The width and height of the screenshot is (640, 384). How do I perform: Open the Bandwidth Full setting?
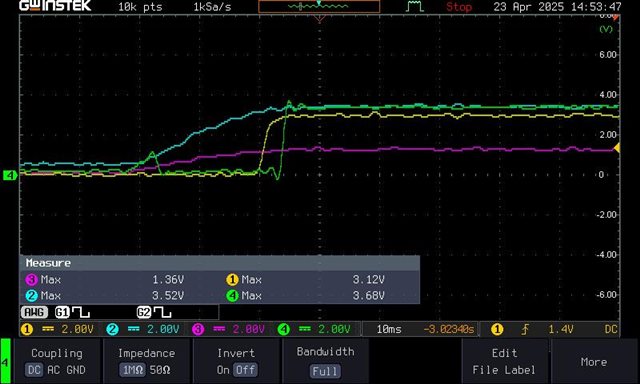(x=325, y=371)
